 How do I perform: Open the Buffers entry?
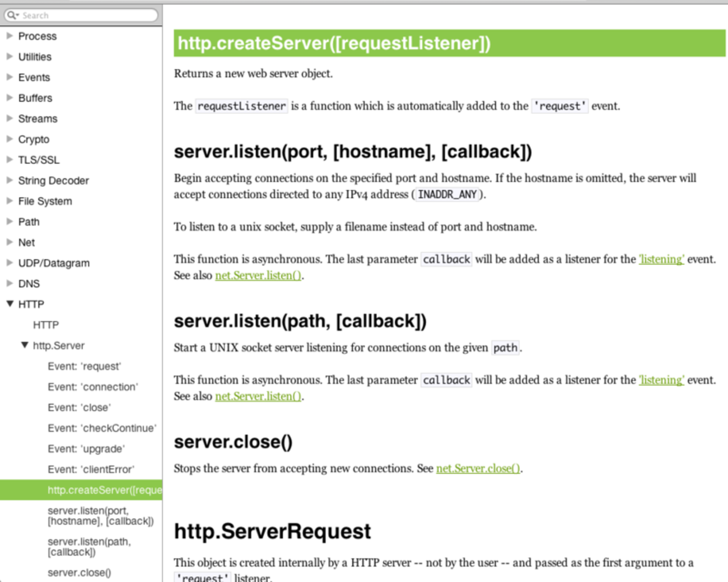[x=35, y=98]
